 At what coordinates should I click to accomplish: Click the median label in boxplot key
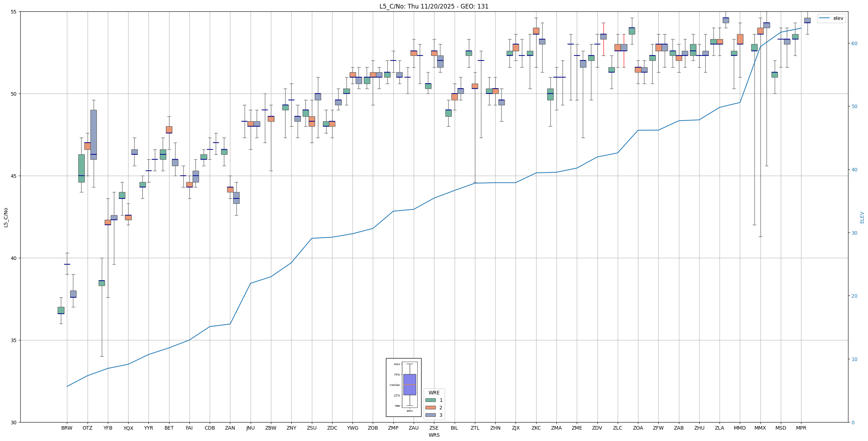pos(394,385)
